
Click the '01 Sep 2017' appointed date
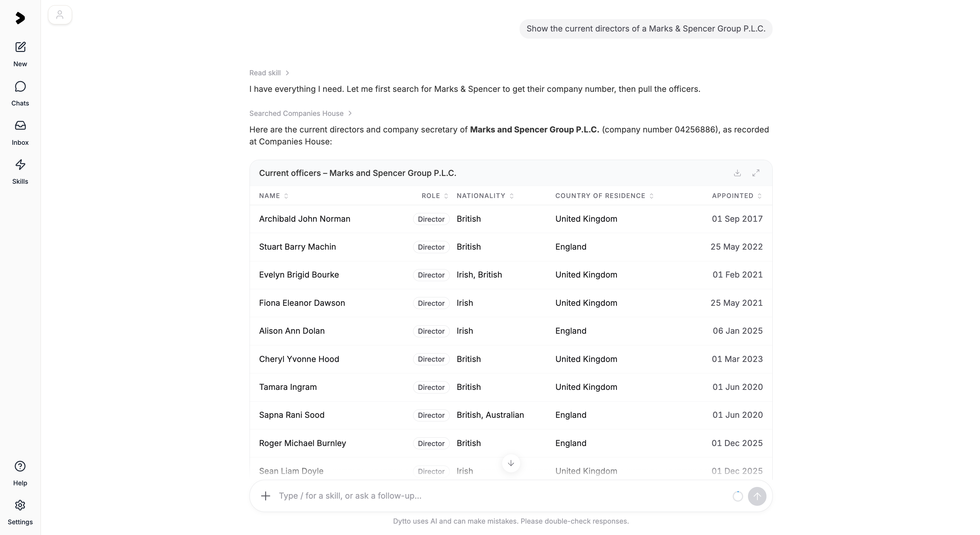click(x=737, y=219)
